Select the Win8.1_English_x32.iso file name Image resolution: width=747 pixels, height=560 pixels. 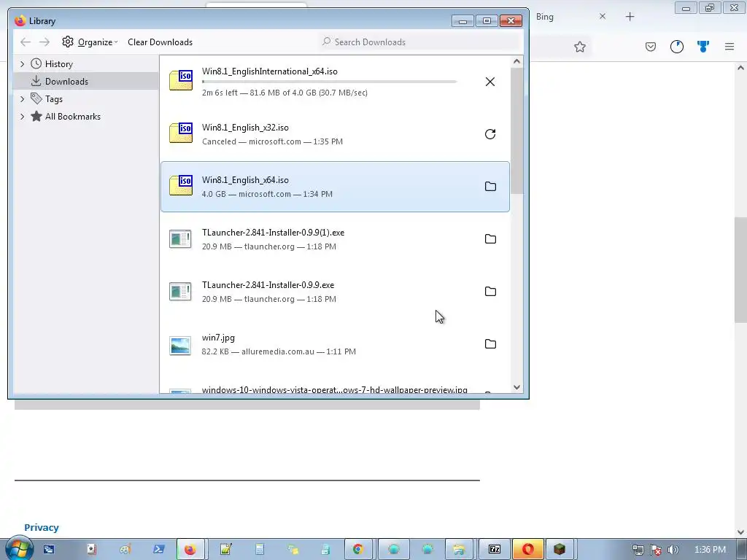(245, 128)
